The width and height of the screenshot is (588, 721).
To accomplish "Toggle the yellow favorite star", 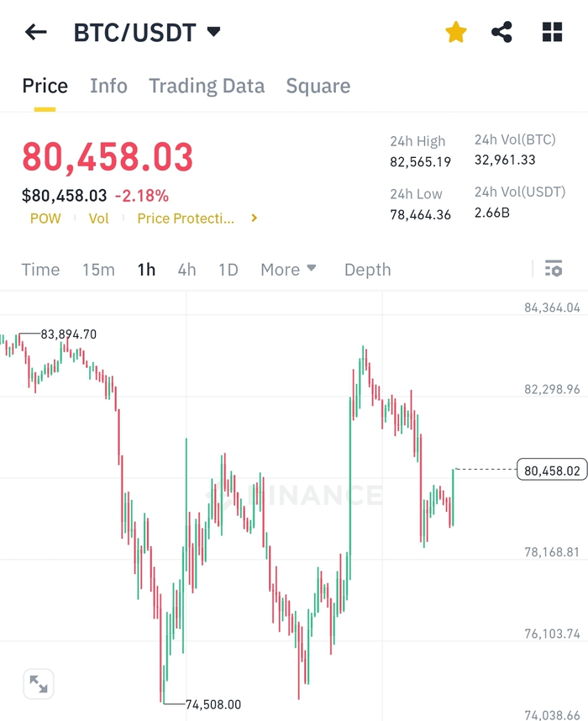I will (455, 32).
